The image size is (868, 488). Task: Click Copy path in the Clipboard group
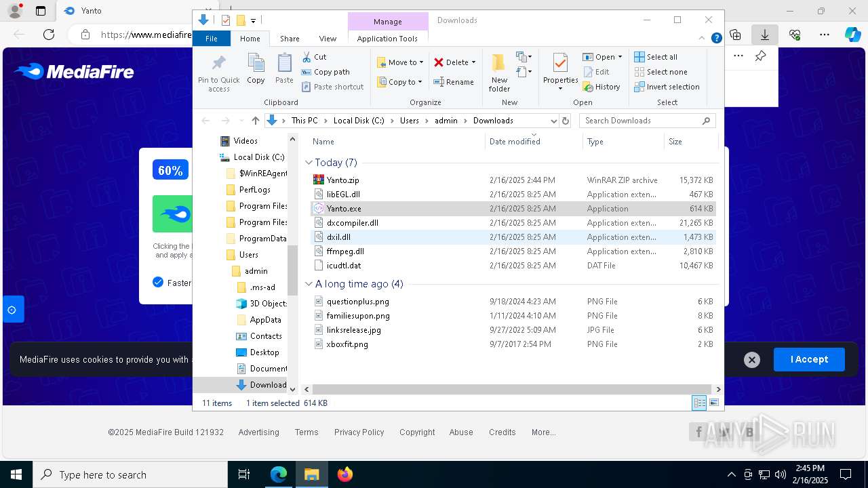tap(325, 72)
